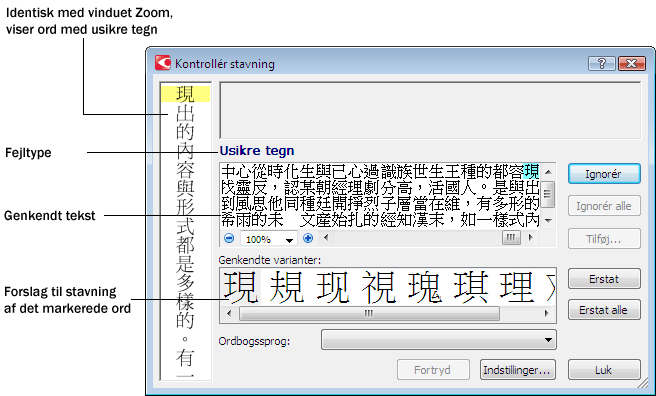Zoom out with the minus icon
Viewport: 656px width, 396px height.
[229, 238]
